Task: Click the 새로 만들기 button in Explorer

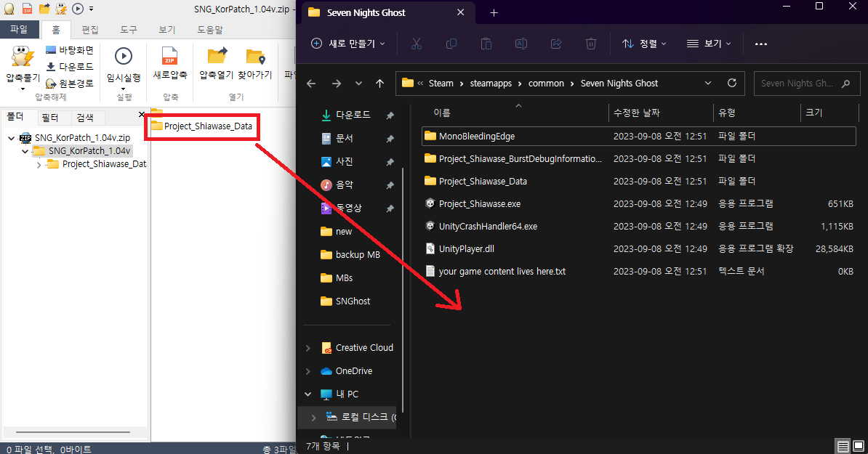Action: pyautogui.click(x=347, y=44)
